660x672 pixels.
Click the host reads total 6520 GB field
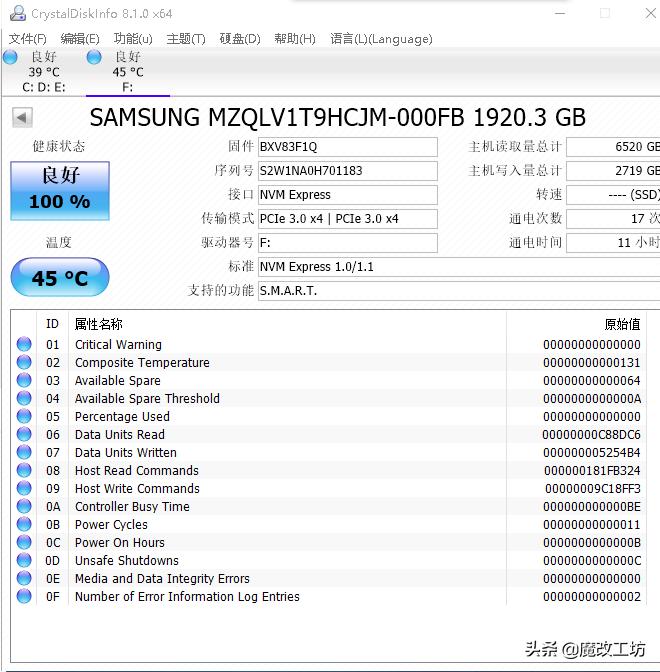(x=613, y=147)
